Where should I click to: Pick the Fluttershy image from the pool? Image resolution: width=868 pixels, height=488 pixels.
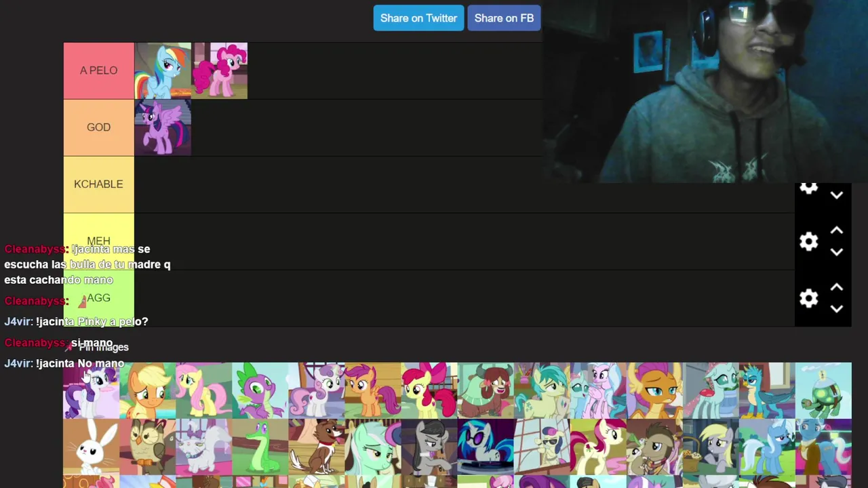click(203, 390)
